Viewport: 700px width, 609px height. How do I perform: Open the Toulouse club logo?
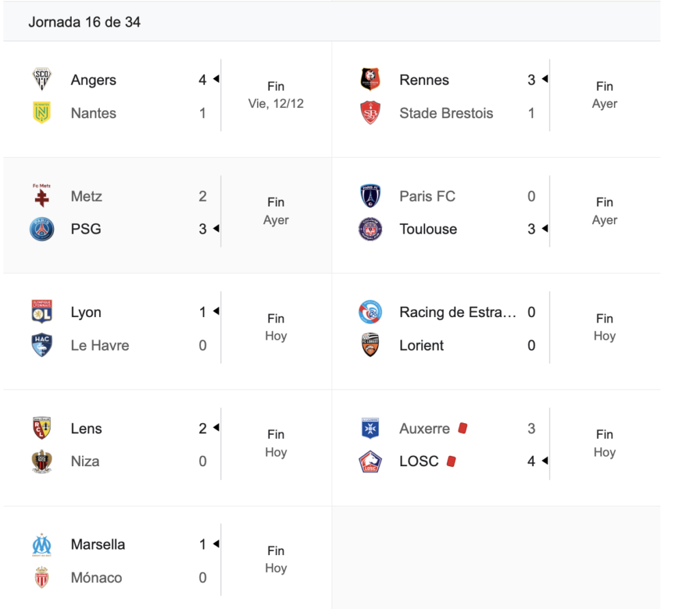click(x=371, y=229)
